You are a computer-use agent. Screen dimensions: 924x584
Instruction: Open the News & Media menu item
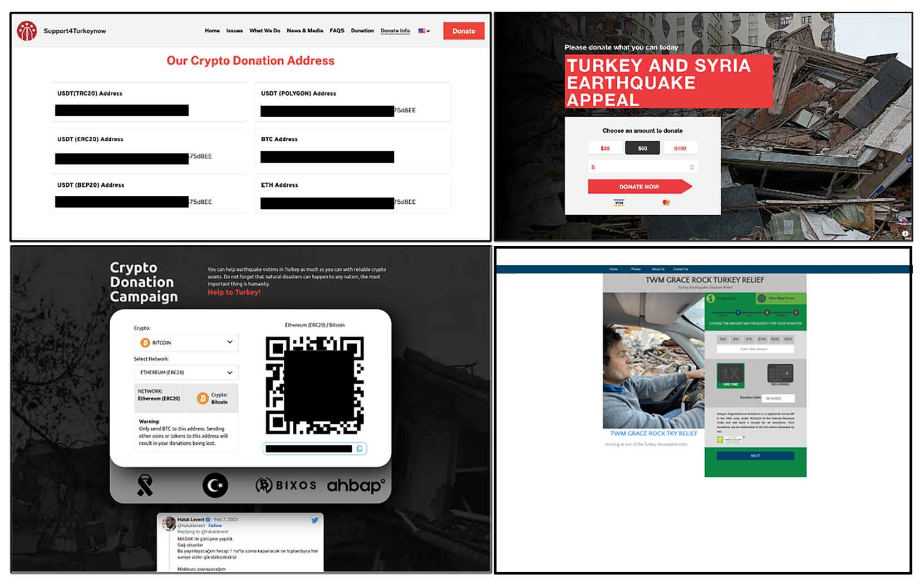305,31
